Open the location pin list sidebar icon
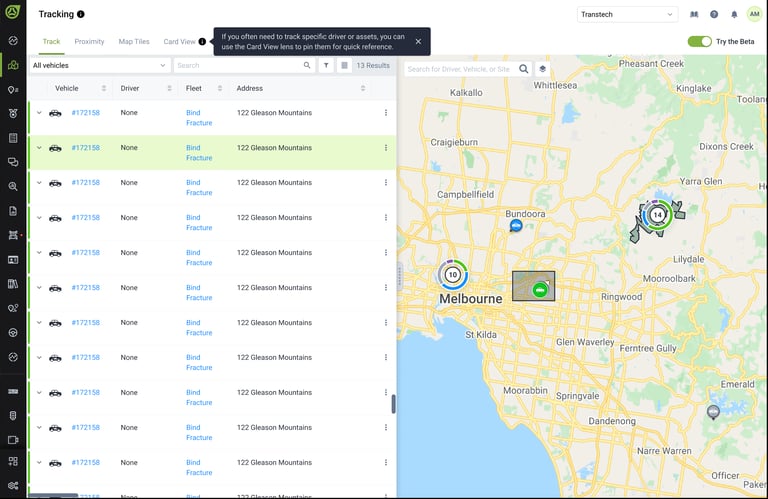 13,90
